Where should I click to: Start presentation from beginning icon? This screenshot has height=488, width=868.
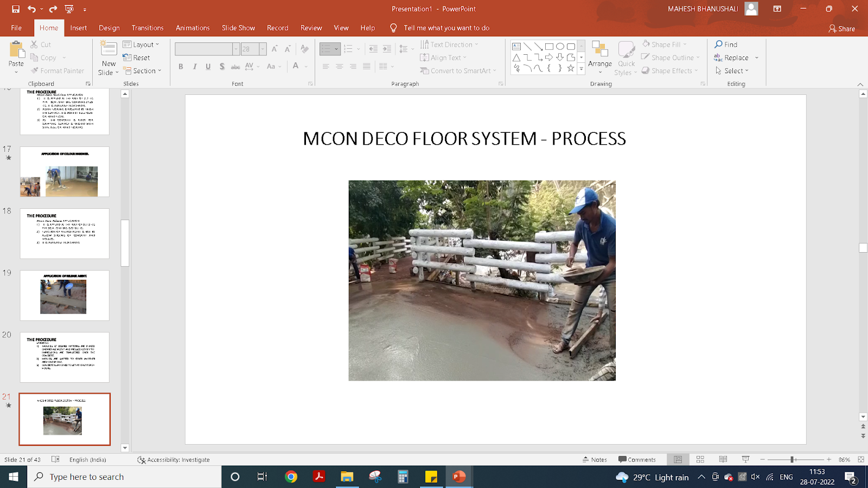click(x=69, y=9)
